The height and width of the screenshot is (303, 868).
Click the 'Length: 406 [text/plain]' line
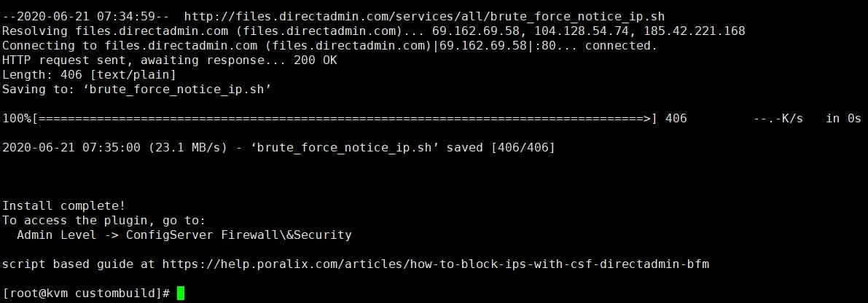[x=89, y=74]
